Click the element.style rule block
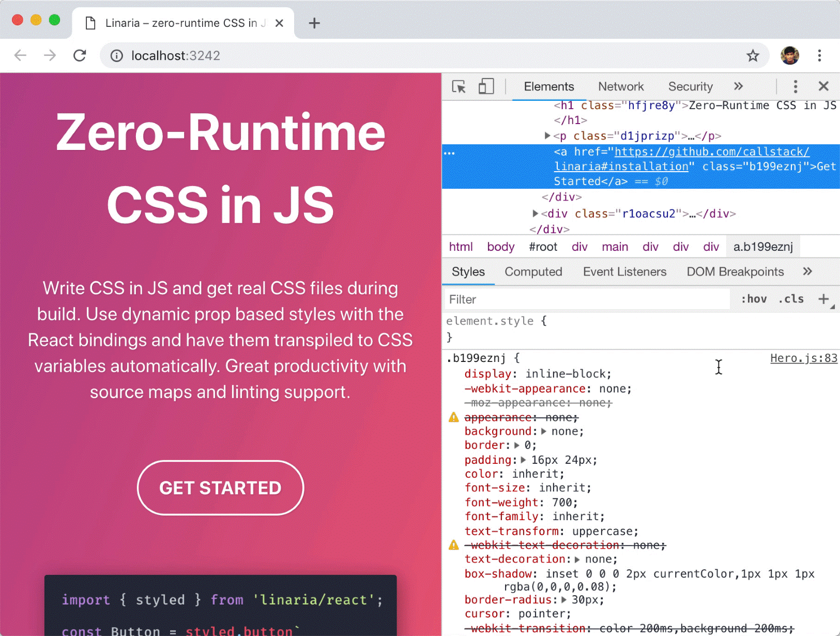Image resolution: width=840 pixels, height=636 pixels. [641, 329]
